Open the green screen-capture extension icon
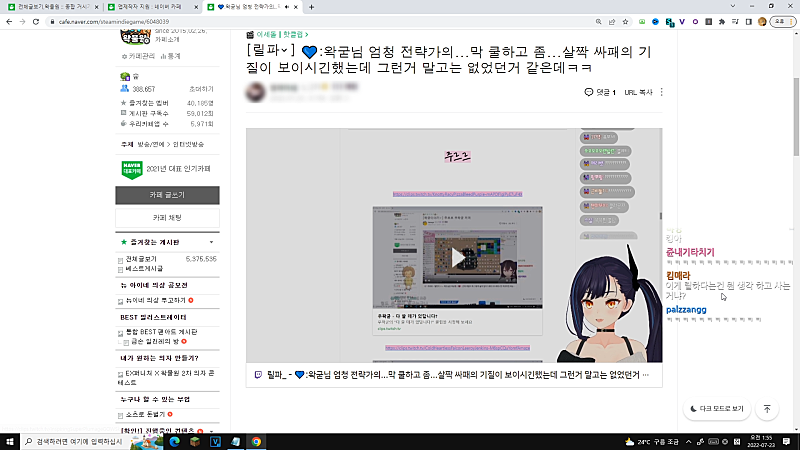The image size is (800, 450). pos(642,22)
